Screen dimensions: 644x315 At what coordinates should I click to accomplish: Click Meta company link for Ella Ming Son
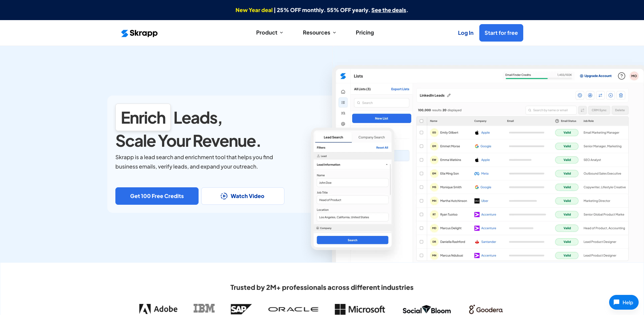485,174
